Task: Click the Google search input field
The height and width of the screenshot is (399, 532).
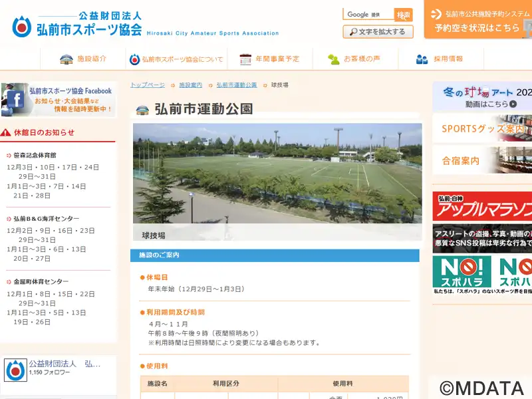Action: tap(368, 15)
